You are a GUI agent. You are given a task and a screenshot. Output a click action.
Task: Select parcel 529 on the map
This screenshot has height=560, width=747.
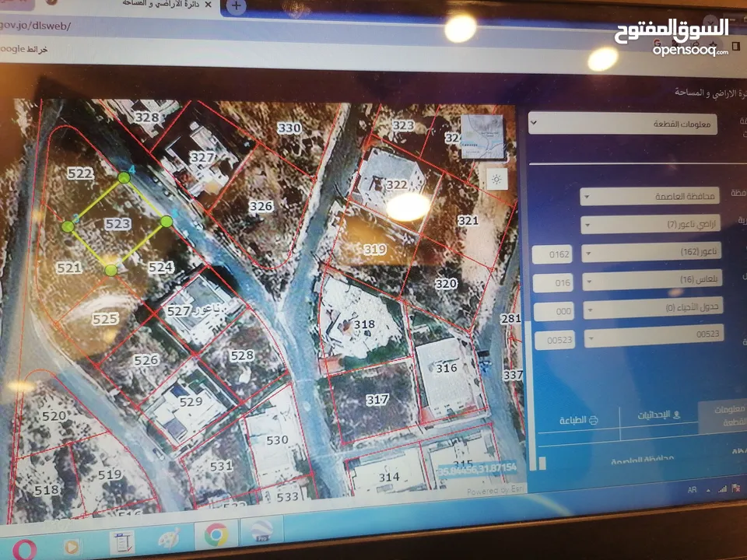pos(191,402)
